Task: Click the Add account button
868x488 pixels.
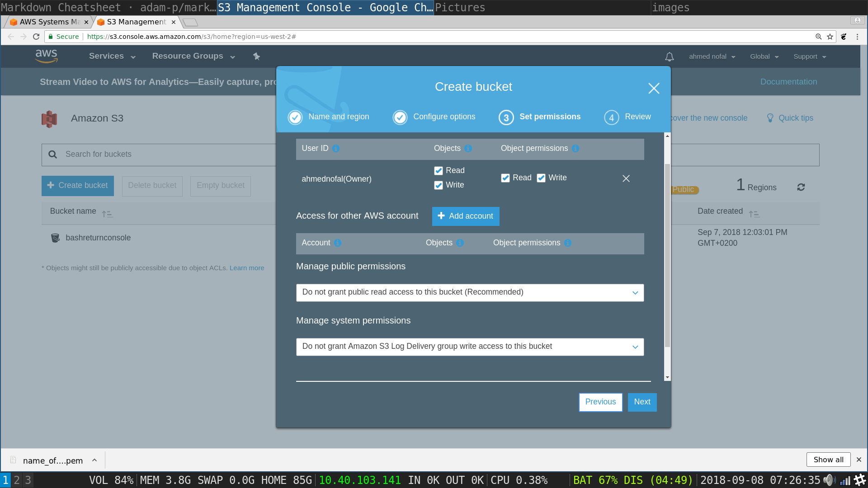Action: click(x=465, y=216)
